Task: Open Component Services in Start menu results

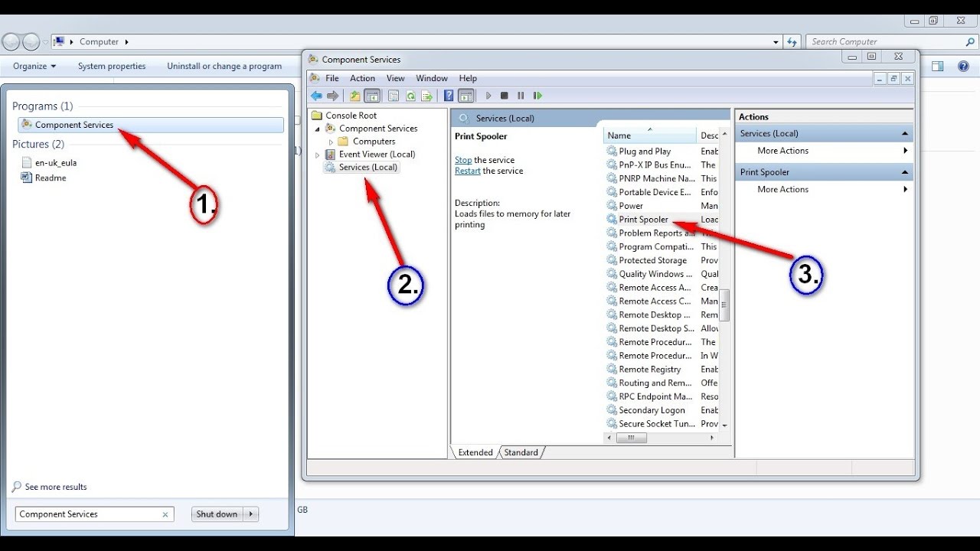Action: click(x=150, y=125)
